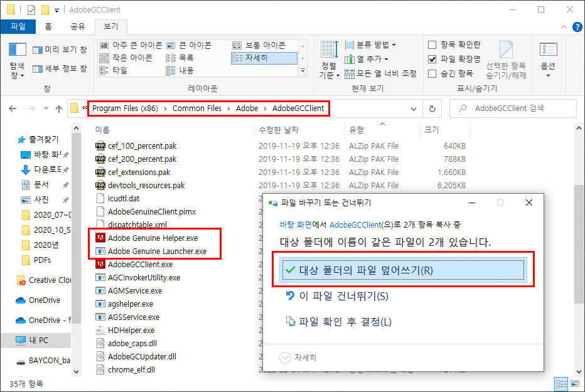The width and height of the screenshot is (585, 392).
Task: Open first OneDrive item in sidebar
Action: 38,300
